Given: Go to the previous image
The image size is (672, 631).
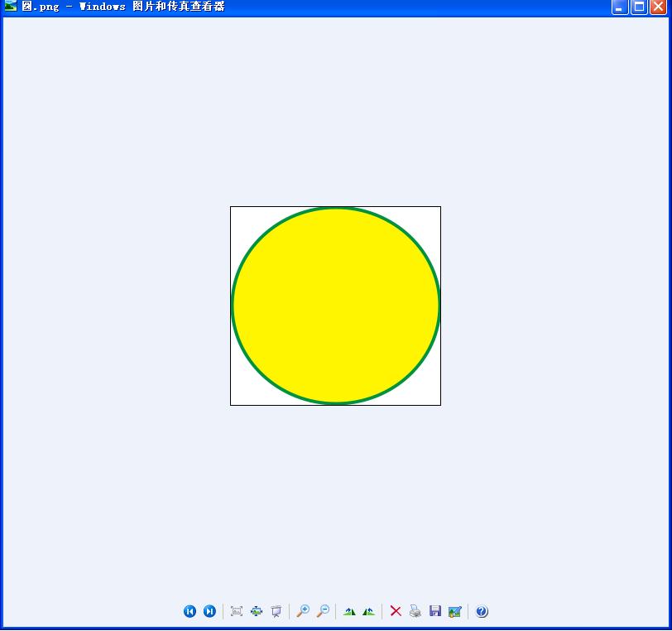Looking at the screenshot, I should pos(190,611).
